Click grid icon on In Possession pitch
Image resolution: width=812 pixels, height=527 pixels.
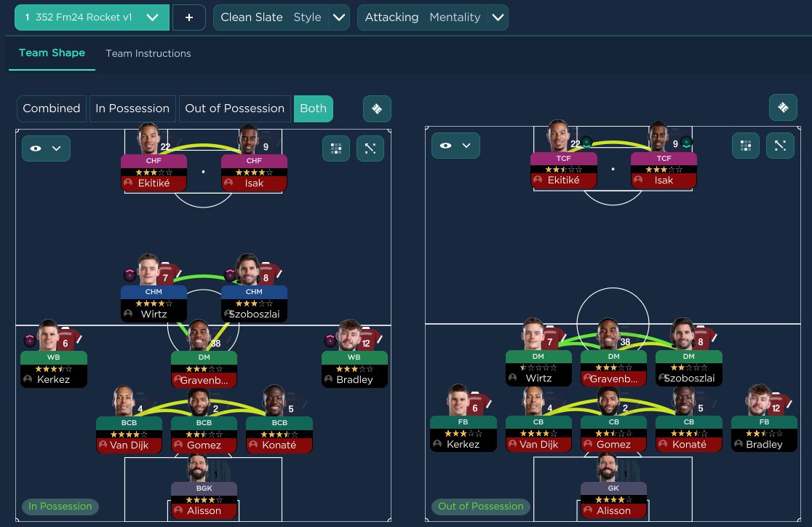[336, 148]
